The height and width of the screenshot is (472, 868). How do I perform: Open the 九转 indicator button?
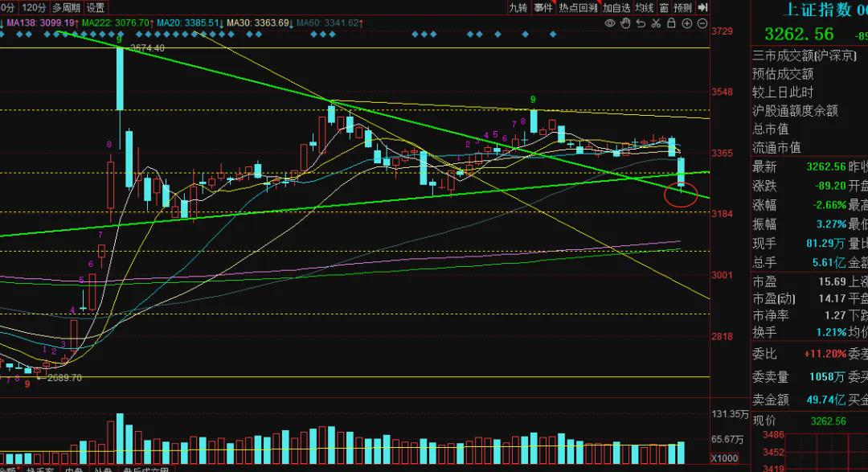coord(518,7)
